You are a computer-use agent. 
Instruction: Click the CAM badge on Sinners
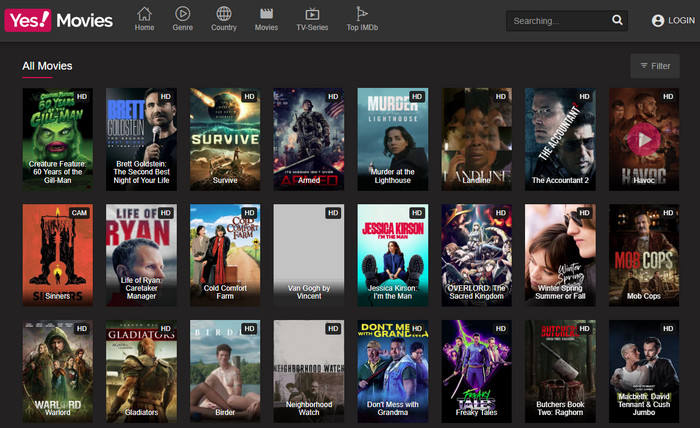click(79, 213)
